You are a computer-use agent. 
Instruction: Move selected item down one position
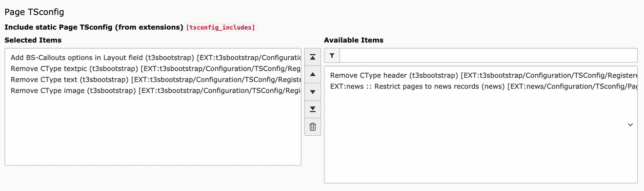pos(313,92)
